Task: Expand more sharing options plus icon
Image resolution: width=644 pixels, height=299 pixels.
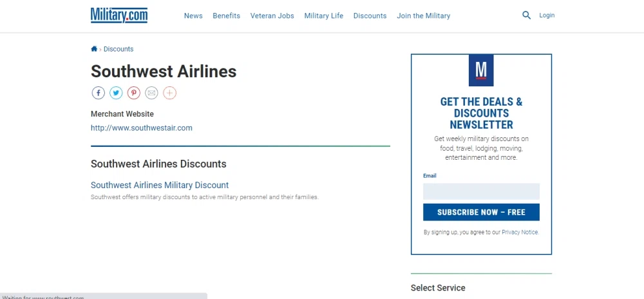Action: [169, 93]
